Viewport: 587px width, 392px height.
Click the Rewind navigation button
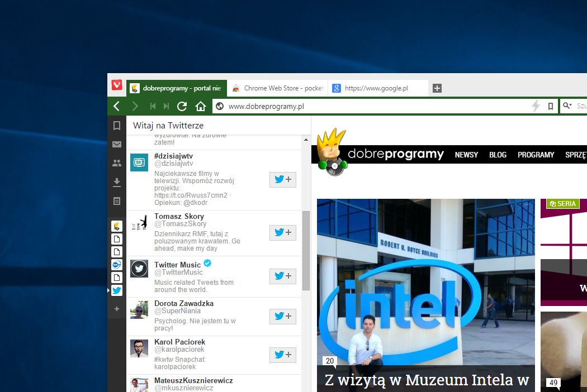pyautogui.click(x=153, y=106)
